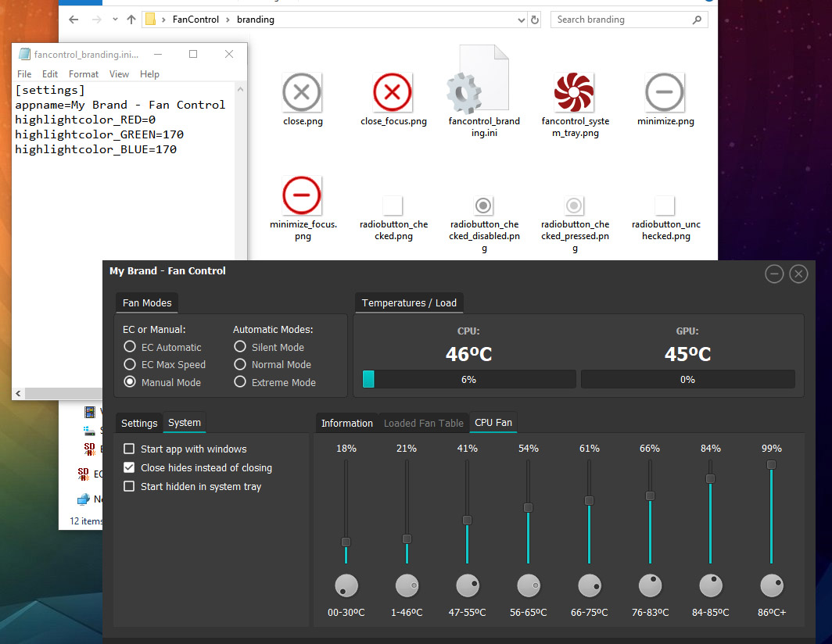Select Manual Mode radio button

click(x=130, y=382)
